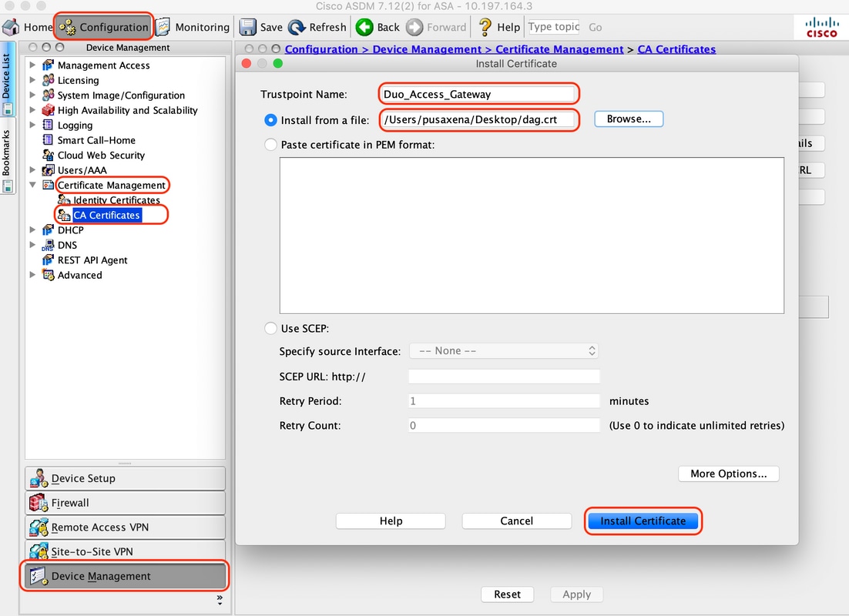Viewport: 849px width, 616px height.
Task: Click the Certificate Management folder icon
Action: (x=49, y=185)
